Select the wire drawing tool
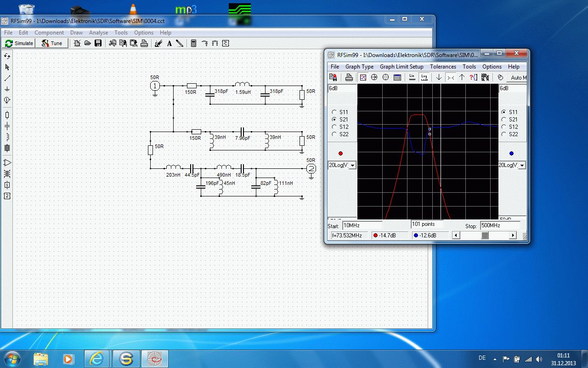Viewport: 588px width, 368px height. pos(7,78)
